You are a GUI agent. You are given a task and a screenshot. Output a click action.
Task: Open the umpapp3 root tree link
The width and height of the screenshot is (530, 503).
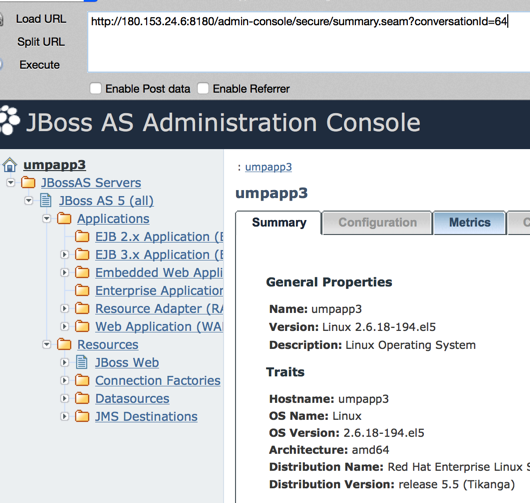(54, 165)
